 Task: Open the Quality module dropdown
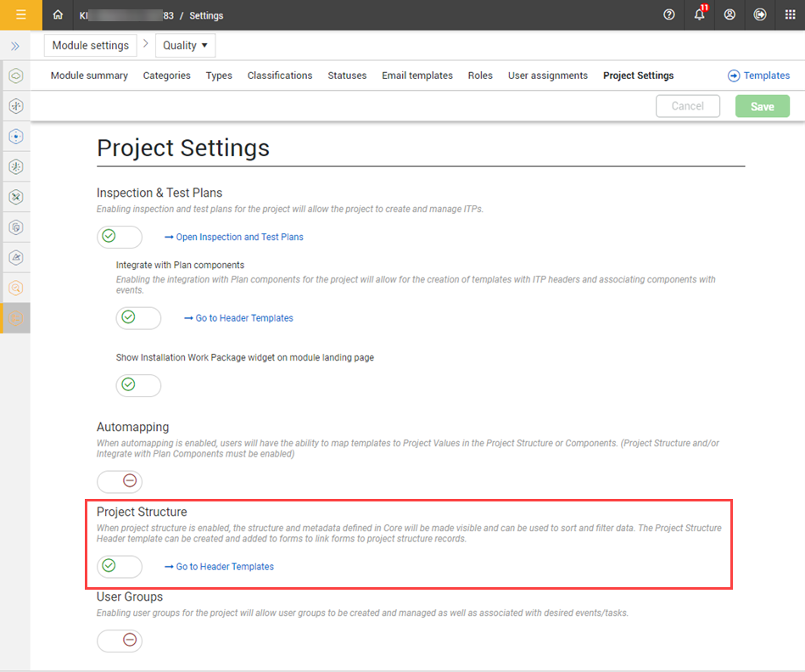185,46
